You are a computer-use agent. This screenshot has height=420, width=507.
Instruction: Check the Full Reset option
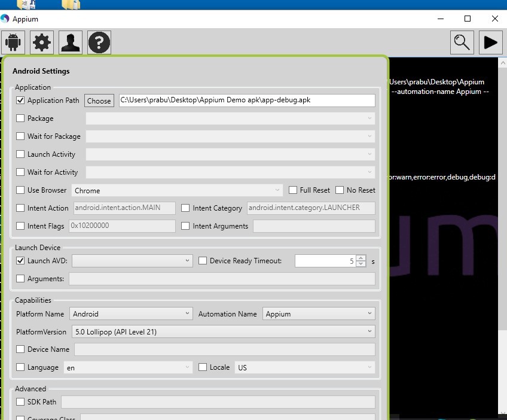point(293,190)
